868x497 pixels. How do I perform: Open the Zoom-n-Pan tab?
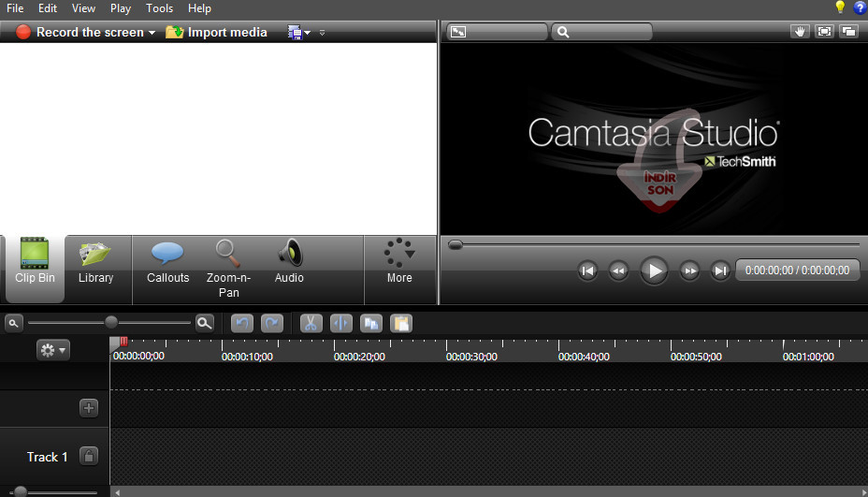tap(228, 269)
